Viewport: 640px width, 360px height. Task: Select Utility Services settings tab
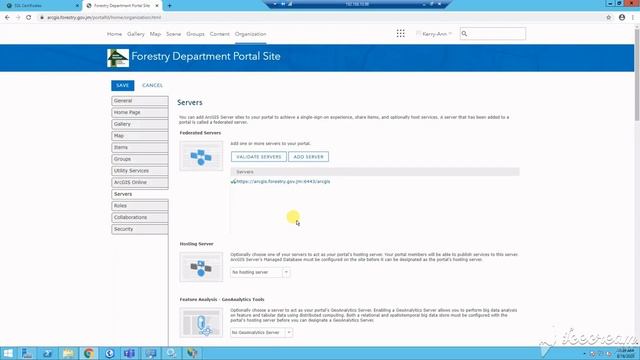140,171
